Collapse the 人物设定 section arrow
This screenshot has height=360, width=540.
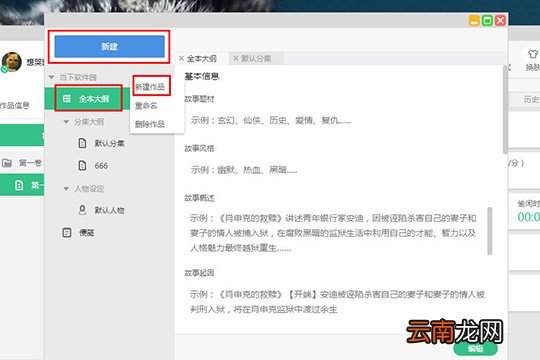(x=66, y=188)
